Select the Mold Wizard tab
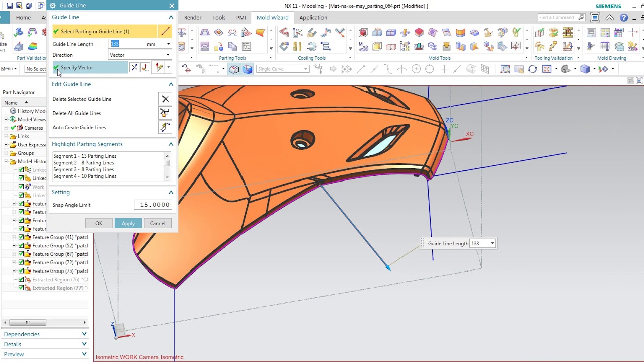The height and width of the screenshot is (362, 644). point(273,17)
